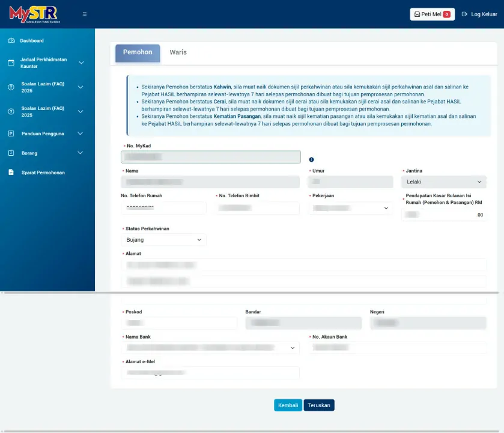504x433 pixels.
Task: Click the info icon beside No. MyKad
Action: point(311,159)
